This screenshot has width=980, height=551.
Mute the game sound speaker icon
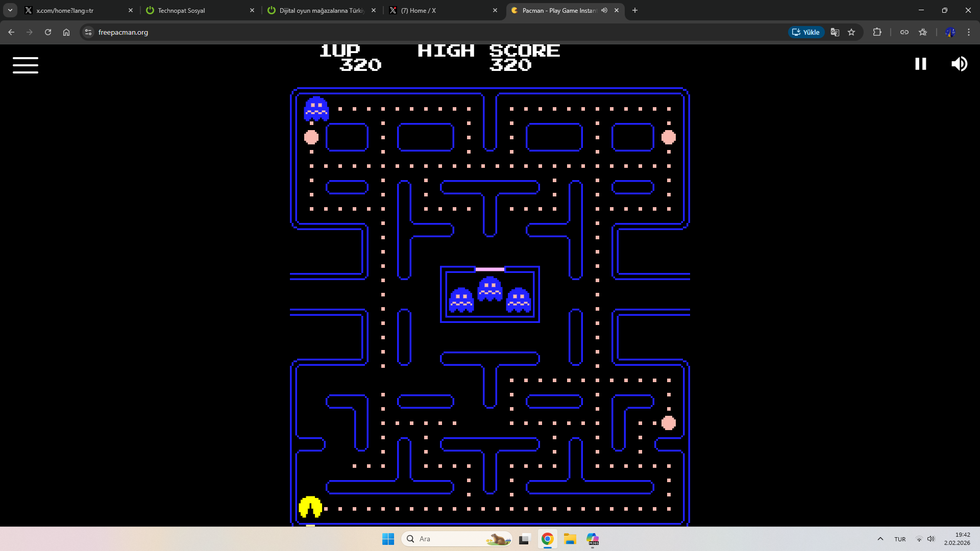959,64
